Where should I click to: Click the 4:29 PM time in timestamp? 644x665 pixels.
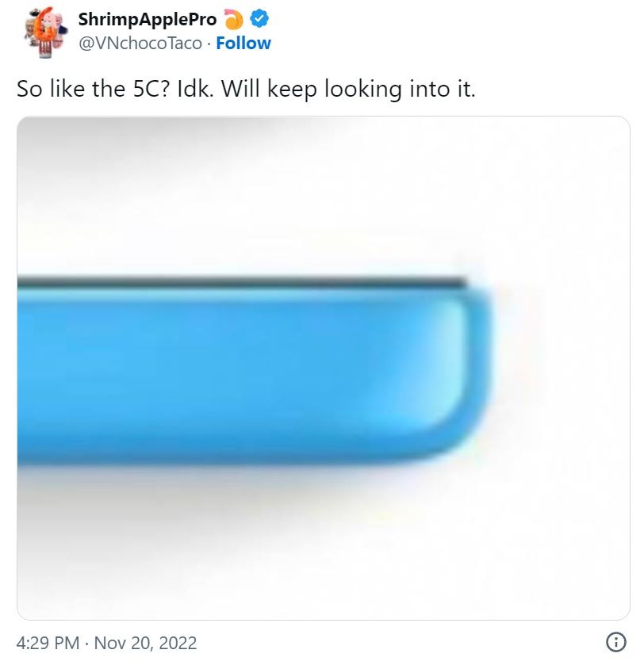pos(48,642)
